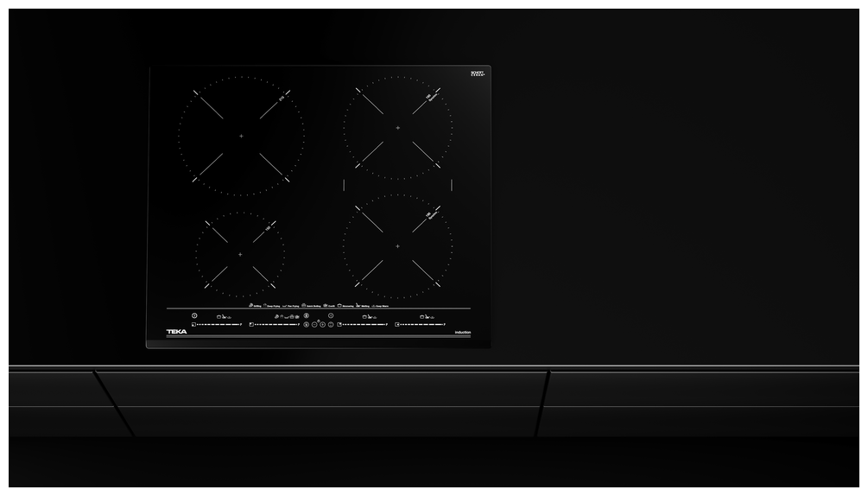Screen dimensions: 868x496
Task: Select the second zone indicator square
Action: click(x=250, y=325)
